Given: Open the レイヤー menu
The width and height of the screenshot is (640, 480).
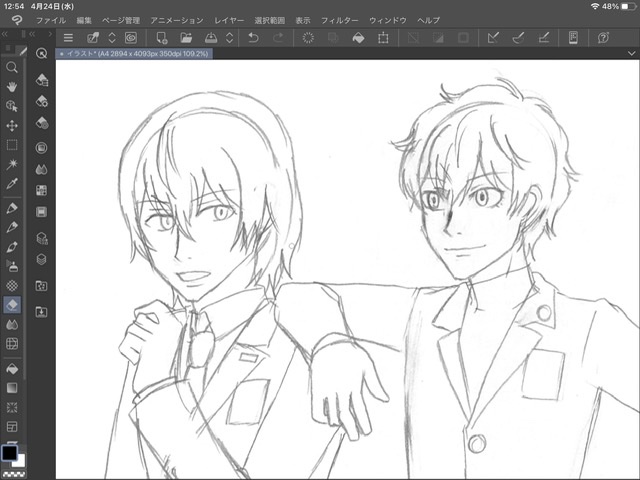Looking at the screenshot, I should [229, 20].
